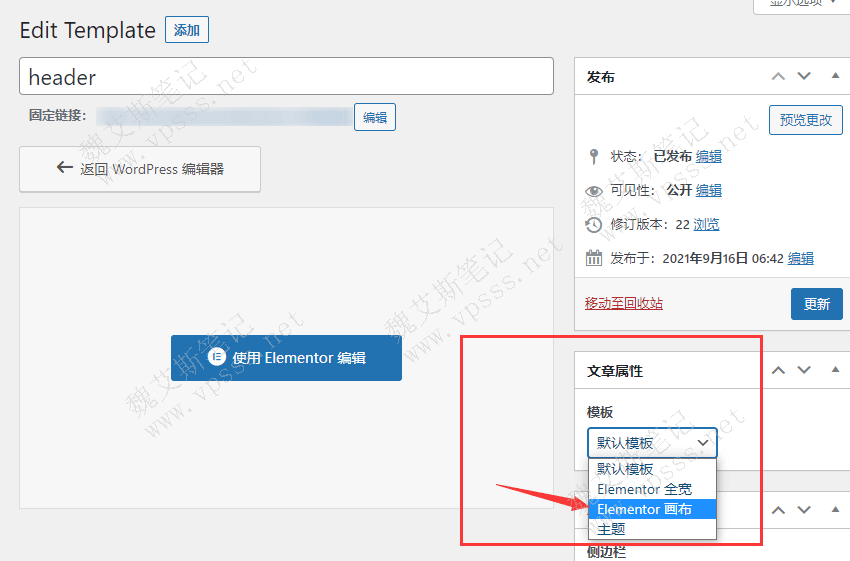
Task: Move the 侧边栏 panel up
Action: pos(778,510)
